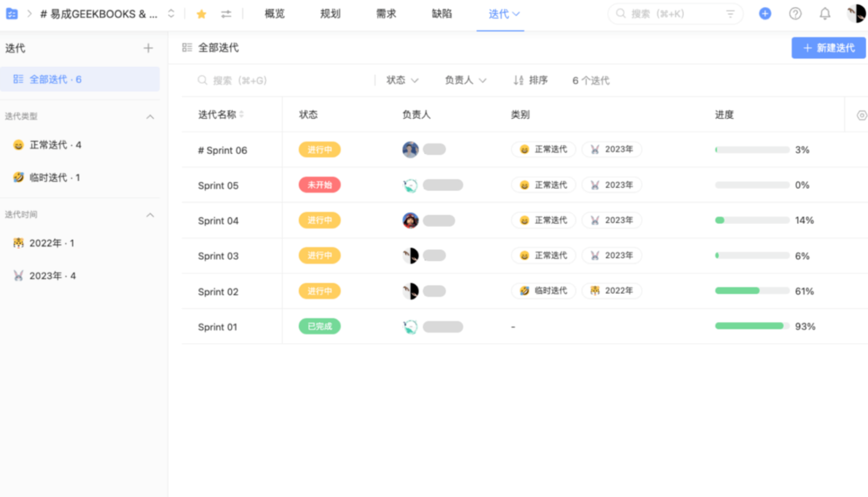Open the 负责人 filter dropdown
The width and height of the screenshot is (868, 497).
[x=464, y=80]
